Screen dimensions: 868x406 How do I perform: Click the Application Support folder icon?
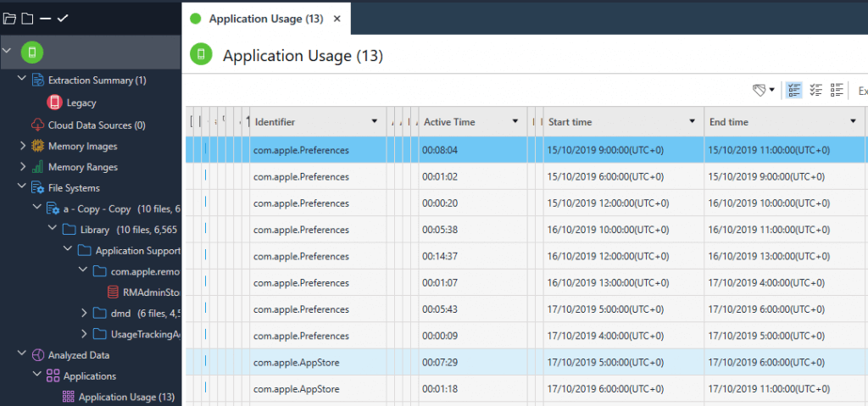tap(84, 250)
